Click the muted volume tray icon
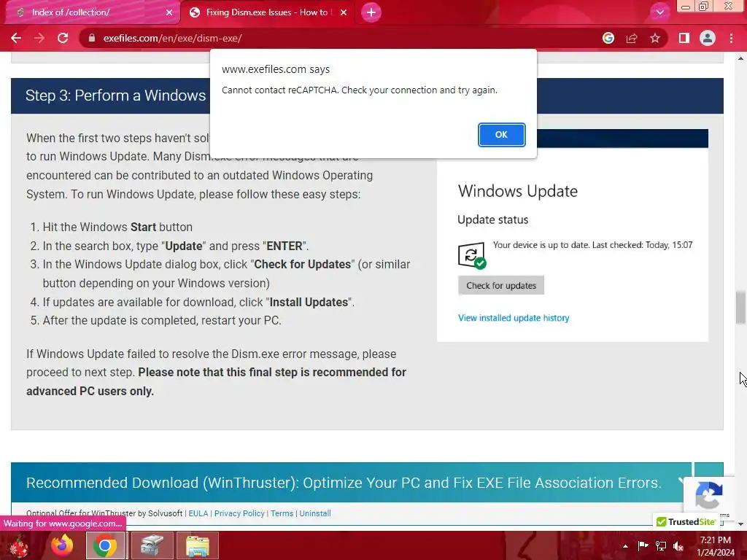Viewport: 747px width, 560px height. [x=678, y=545]
